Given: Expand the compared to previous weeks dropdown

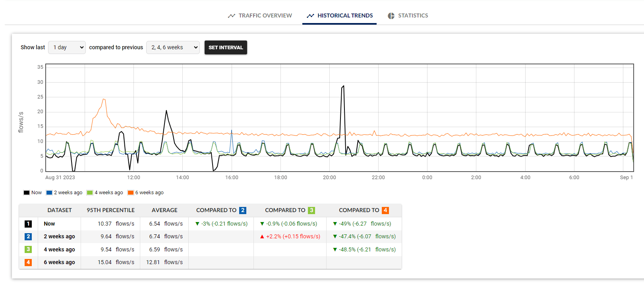Looking at the screenshot, I should coord(173,48).
